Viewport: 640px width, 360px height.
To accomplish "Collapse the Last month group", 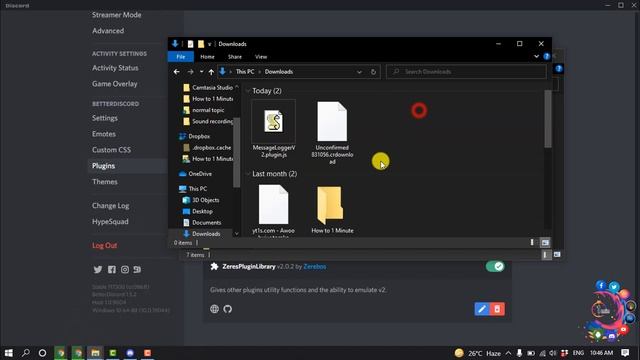I will 248,174.
